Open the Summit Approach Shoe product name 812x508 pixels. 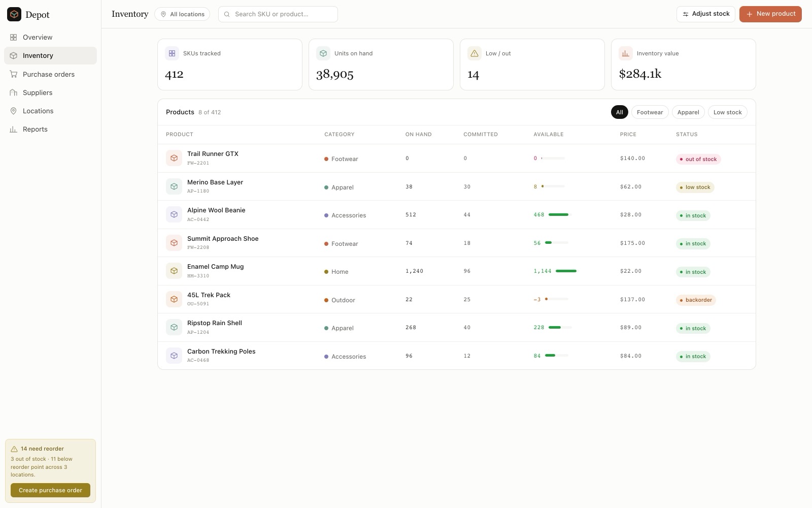pos(223,239)
